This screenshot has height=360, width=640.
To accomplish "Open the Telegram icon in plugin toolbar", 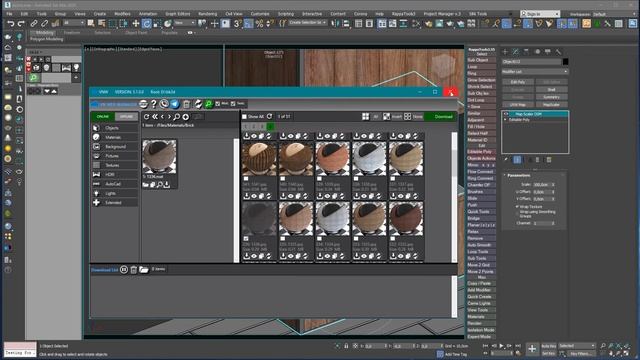I will point(175,104).
